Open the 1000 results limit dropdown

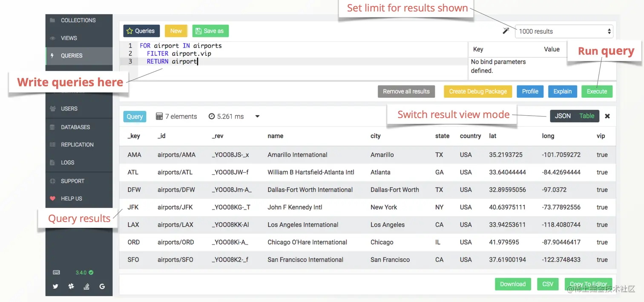pyautogui.click(x=564, y=31)
